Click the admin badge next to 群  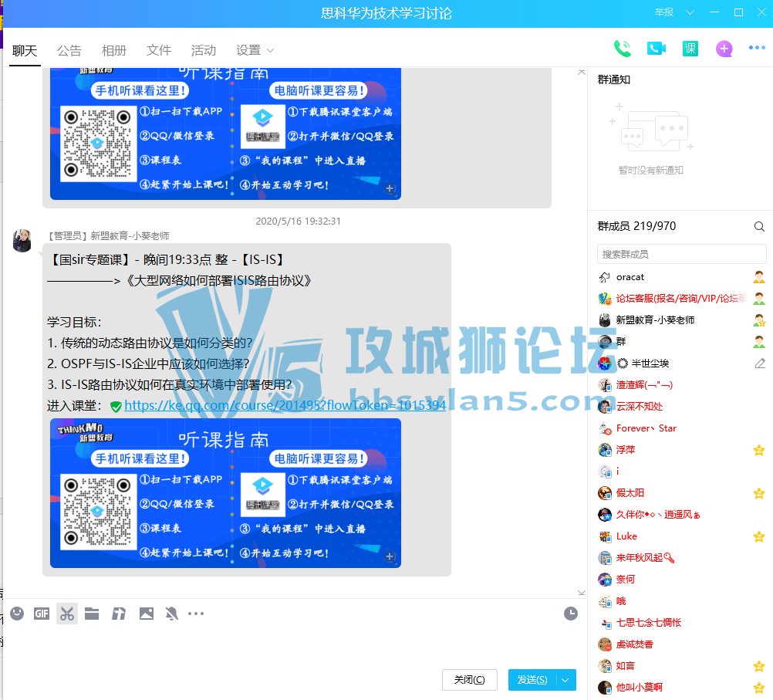click(758, 341)
